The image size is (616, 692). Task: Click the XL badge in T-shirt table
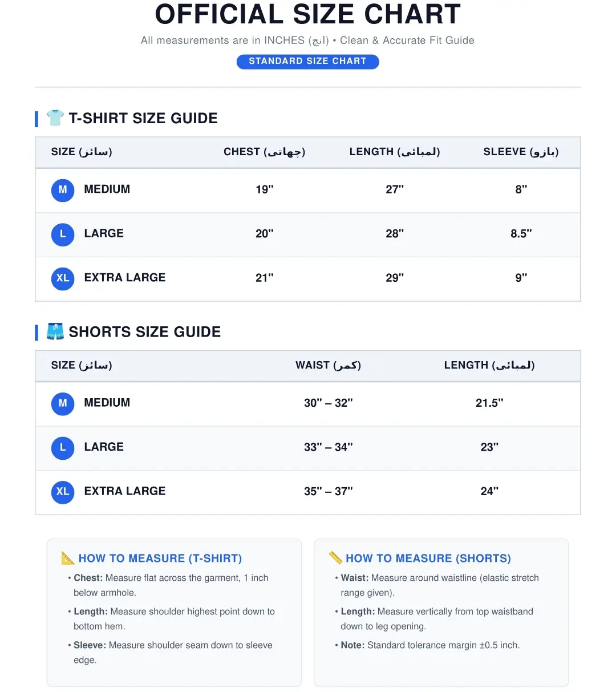pyautogui.click(x=63, y=278)
